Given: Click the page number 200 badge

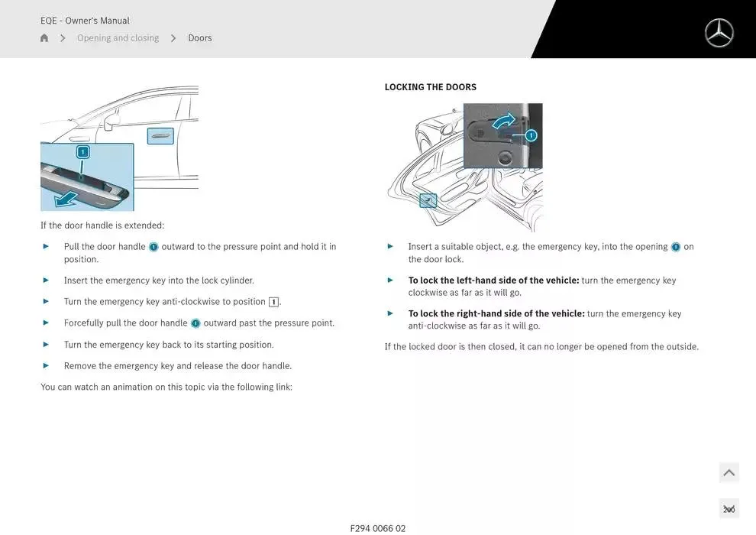Looking at the screenshot, I should click(x=729, y=509).
